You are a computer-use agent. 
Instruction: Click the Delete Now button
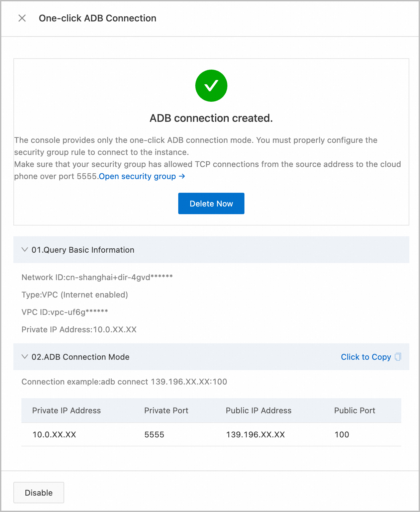click(x=211, y=203)
